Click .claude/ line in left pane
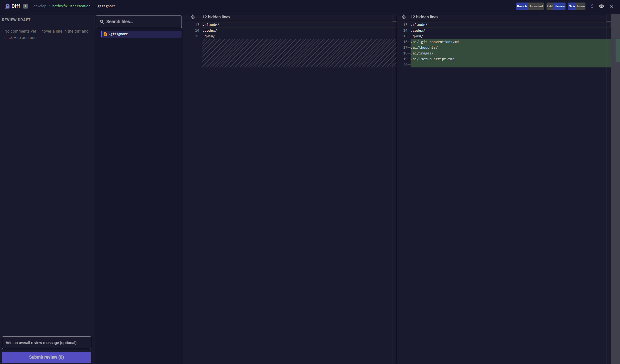Screen dimensions: 620x364 tap(211, 25)
